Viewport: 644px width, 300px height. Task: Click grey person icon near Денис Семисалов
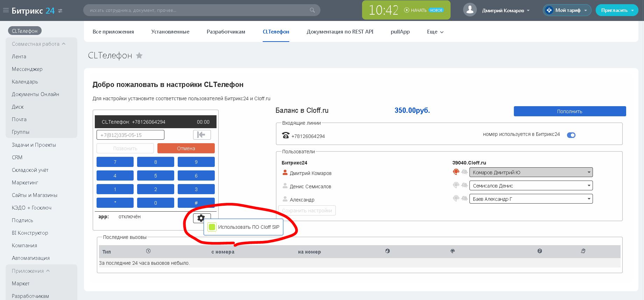(285, 186)
